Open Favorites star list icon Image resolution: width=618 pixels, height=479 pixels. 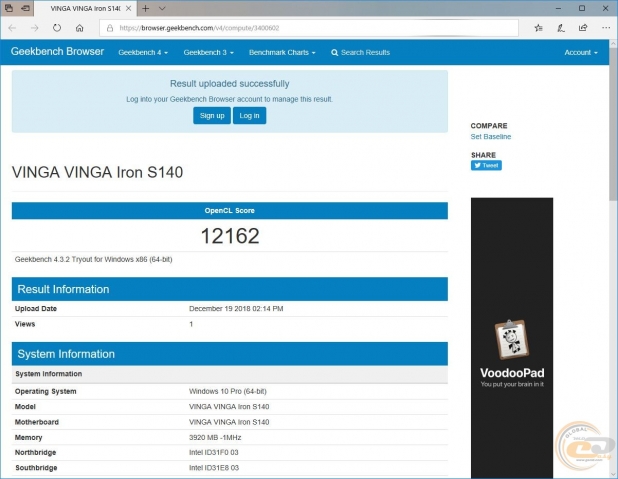click(x=538, y=28)
